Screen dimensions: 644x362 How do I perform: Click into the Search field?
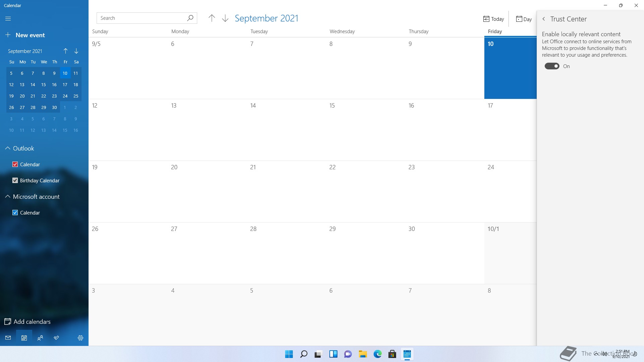[141, 18]
